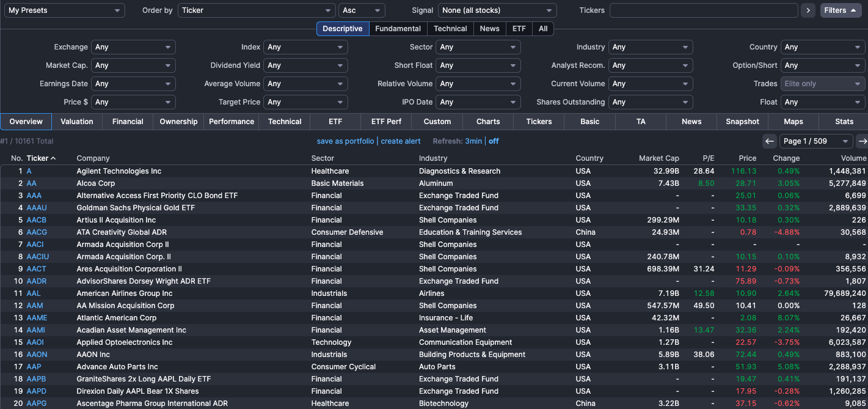This screenshot has width=868, height=409.
Task: Go to previous results page arrow
Action: (x=770, y=141)
